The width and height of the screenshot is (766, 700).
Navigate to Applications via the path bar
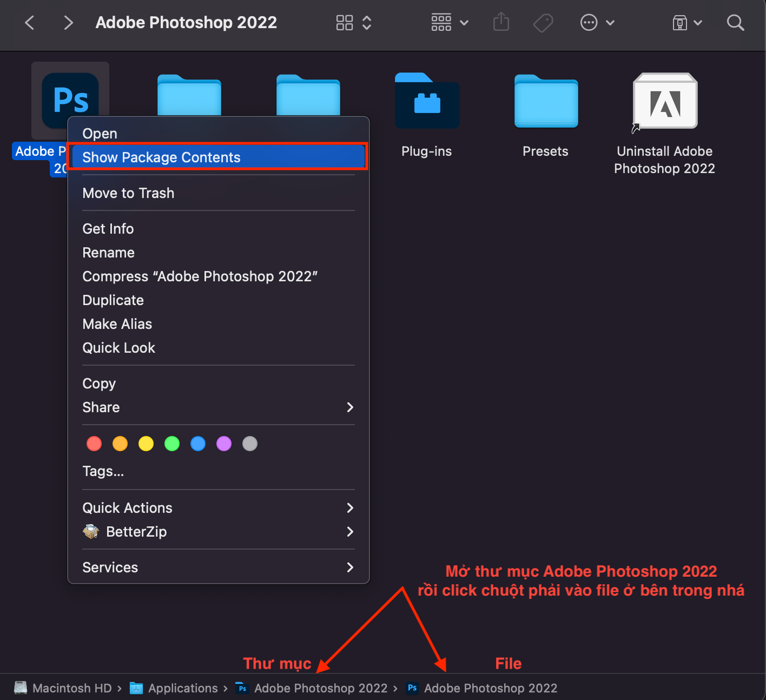pos(183,688)
